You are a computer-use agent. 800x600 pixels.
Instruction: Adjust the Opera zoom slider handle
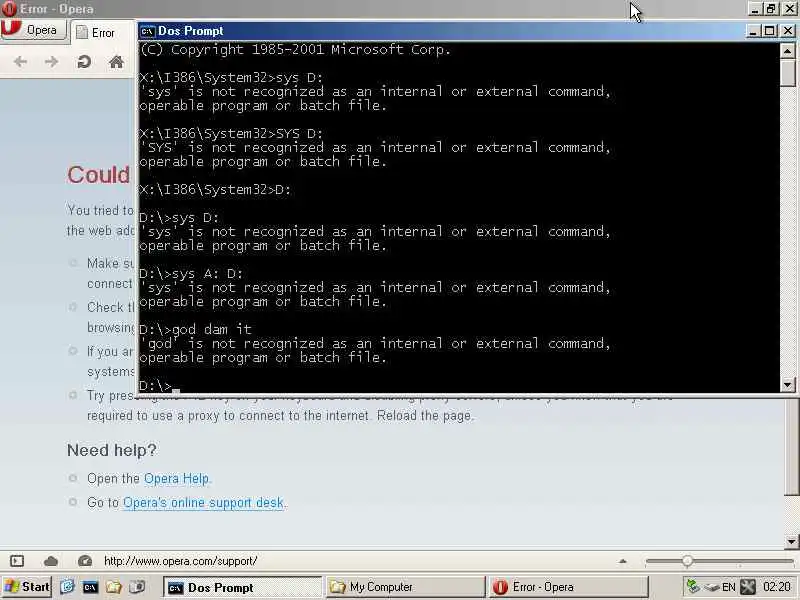[687, 561]
